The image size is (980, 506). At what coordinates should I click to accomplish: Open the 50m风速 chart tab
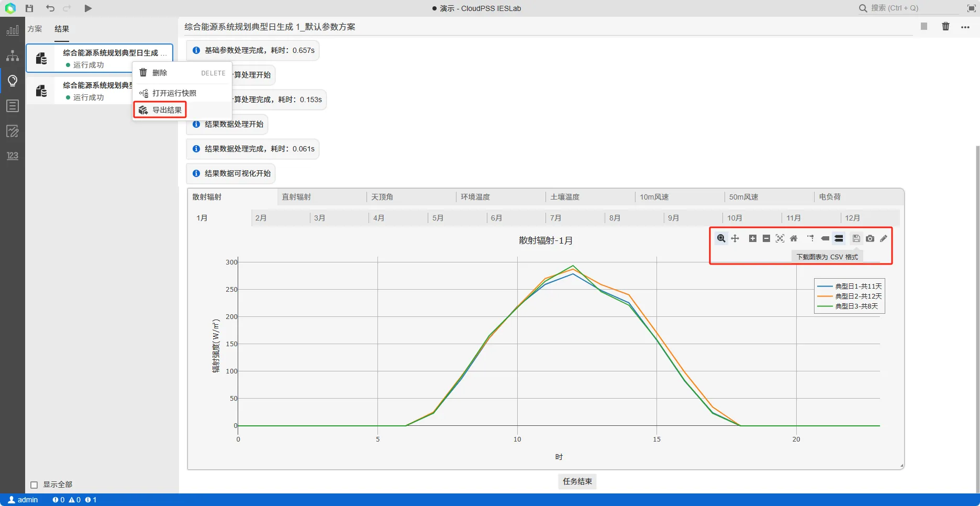tap(770, 197)
